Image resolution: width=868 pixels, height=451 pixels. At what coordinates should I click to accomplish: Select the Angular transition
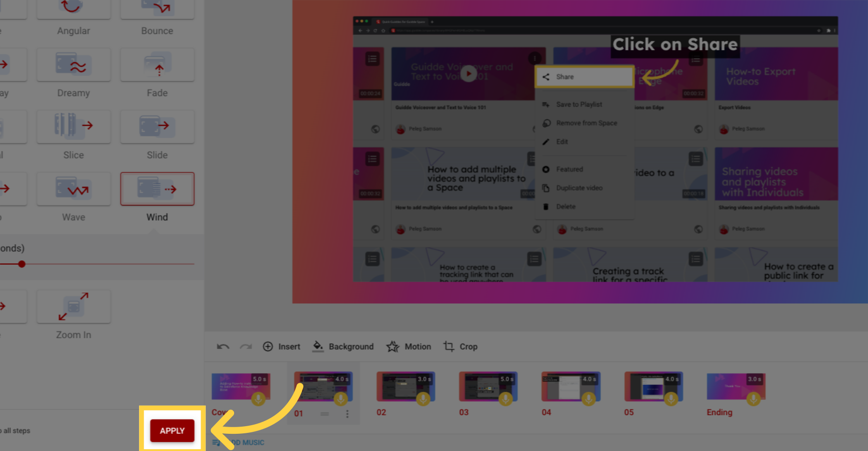(74, 10)
